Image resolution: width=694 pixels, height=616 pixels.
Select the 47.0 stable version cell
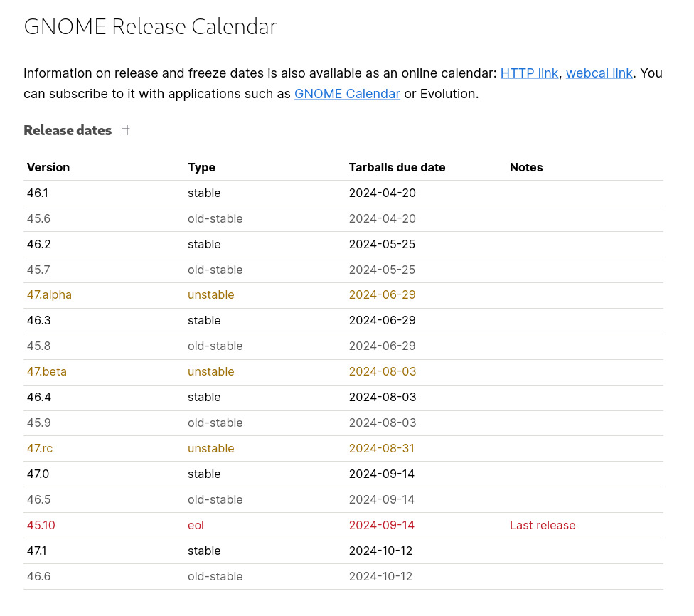(38, 474)
